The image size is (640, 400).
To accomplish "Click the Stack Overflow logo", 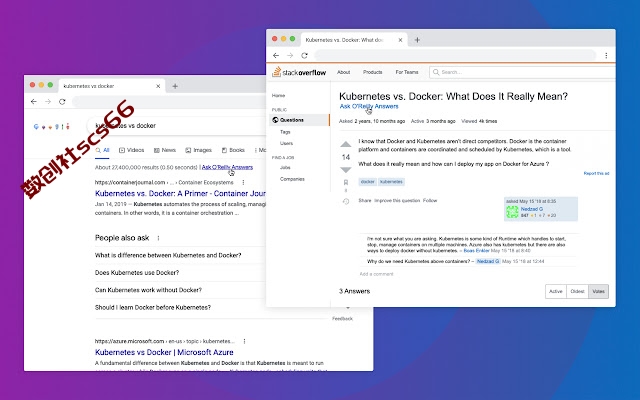I will tap(299, 72).
